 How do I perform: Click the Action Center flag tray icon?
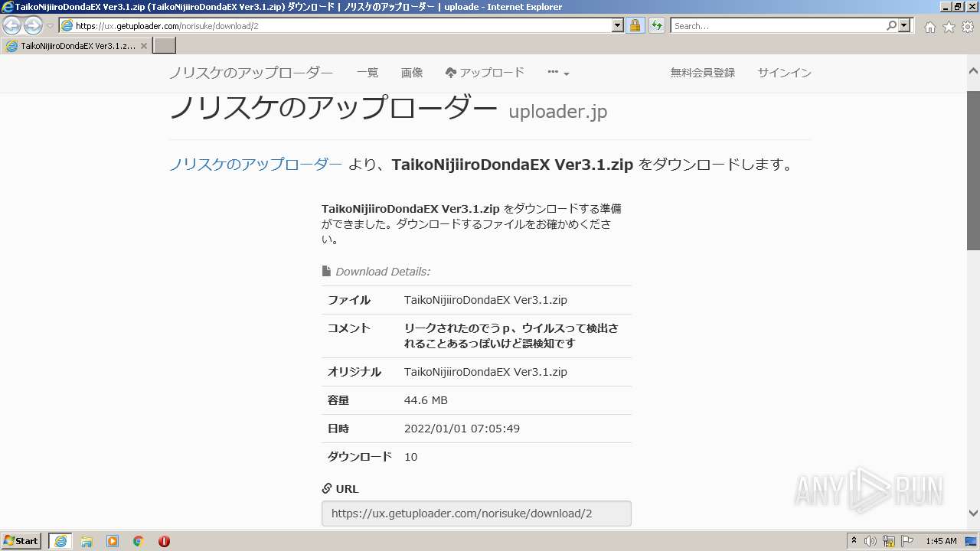tap(907, 541)
